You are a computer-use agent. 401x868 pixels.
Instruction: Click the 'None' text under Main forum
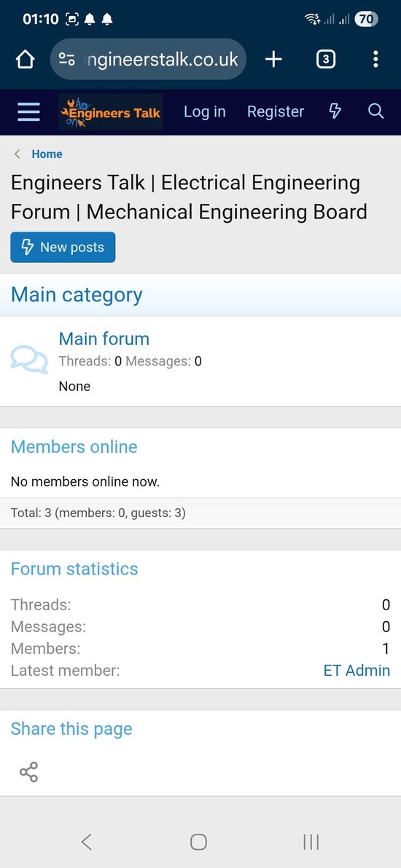point(74,387)
